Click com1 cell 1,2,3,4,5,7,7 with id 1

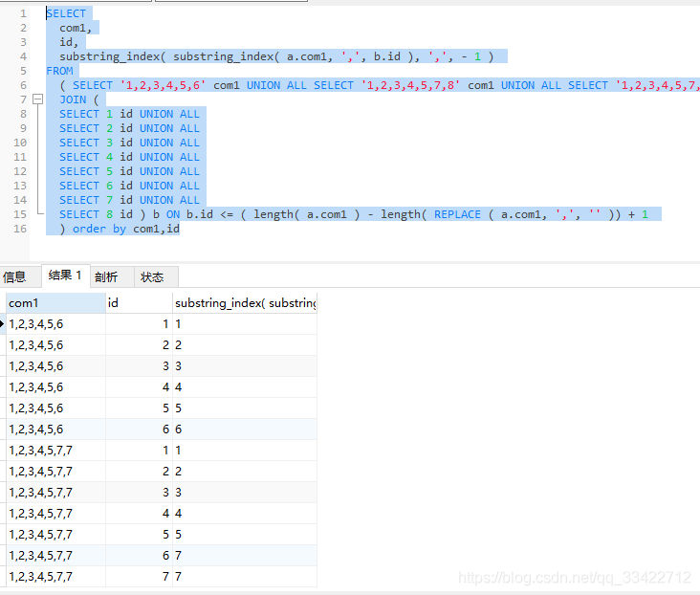55,450
